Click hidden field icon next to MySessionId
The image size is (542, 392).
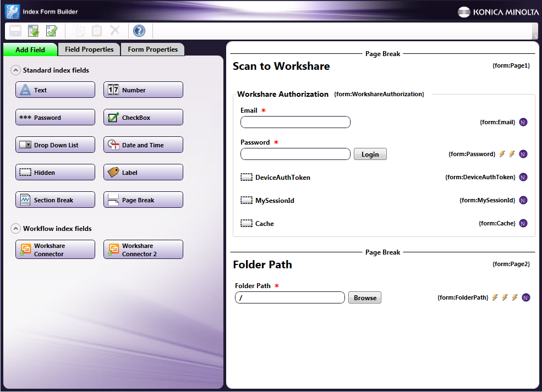[x=247, y=200]
